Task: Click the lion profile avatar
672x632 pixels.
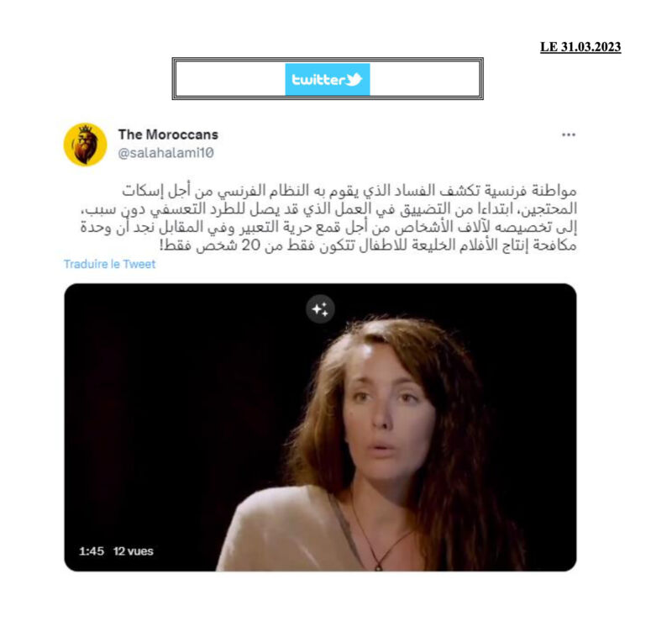Action: tap(86, 144)
